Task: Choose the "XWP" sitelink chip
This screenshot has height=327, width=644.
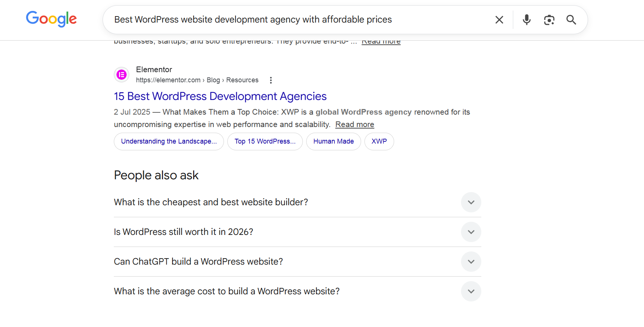Action: (379, 141)
